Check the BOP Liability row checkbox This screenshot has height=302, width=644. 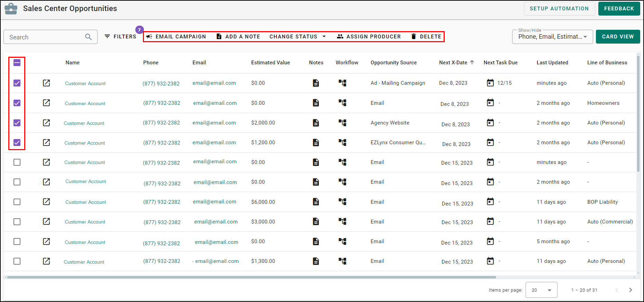pos(17,202)
